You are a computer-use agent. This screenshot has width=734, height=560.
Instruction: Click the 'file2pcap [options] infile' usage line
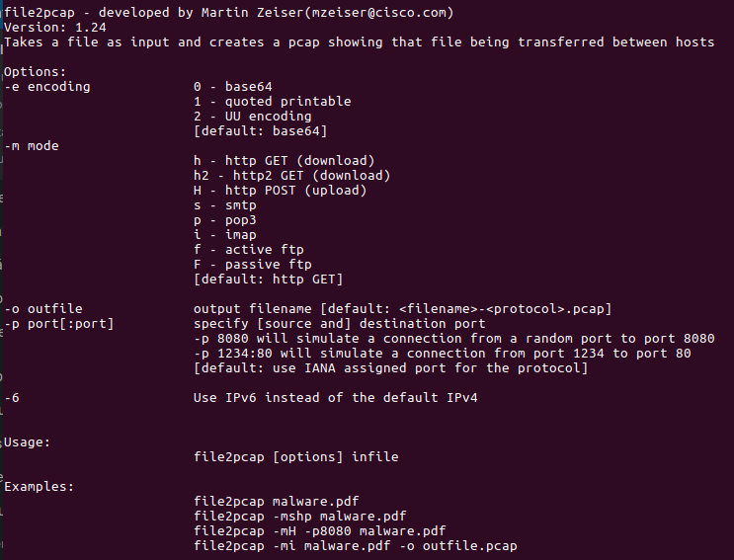point(296,457)
